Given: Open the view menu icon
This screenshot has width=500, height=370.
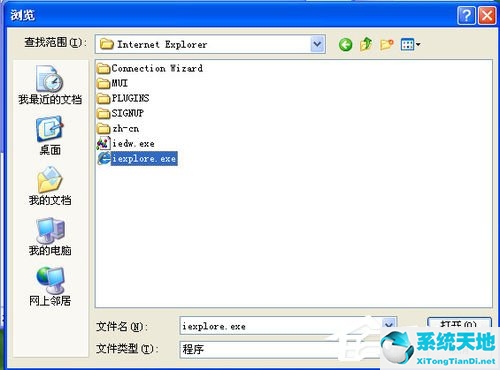Looking at the screenshot, I should tap(410, 44).
